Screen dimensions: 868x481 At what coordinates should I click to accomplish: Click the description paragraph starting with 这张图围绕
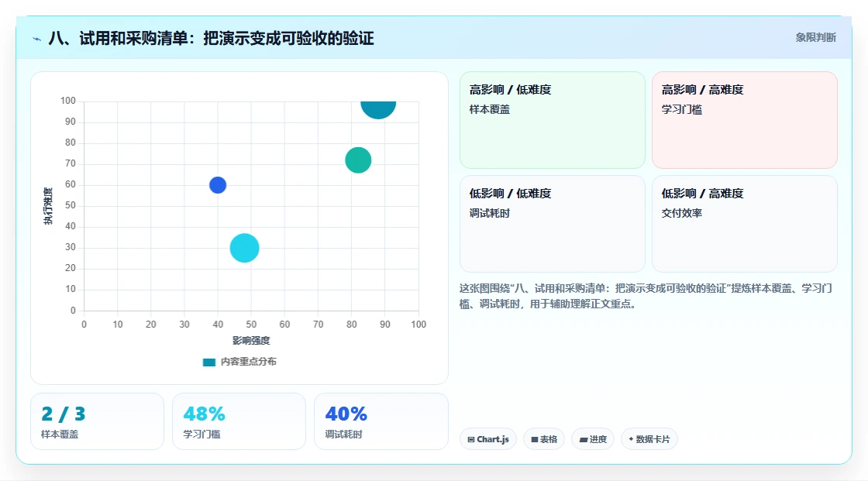(x=646, y=296)
